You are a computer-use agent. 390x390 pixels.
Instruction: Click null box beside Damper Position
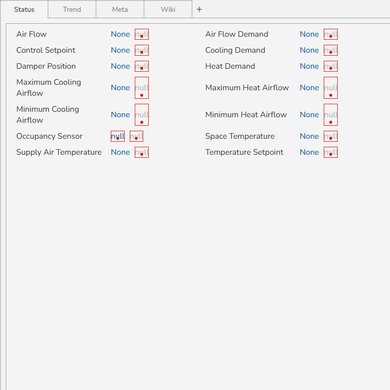142,66
